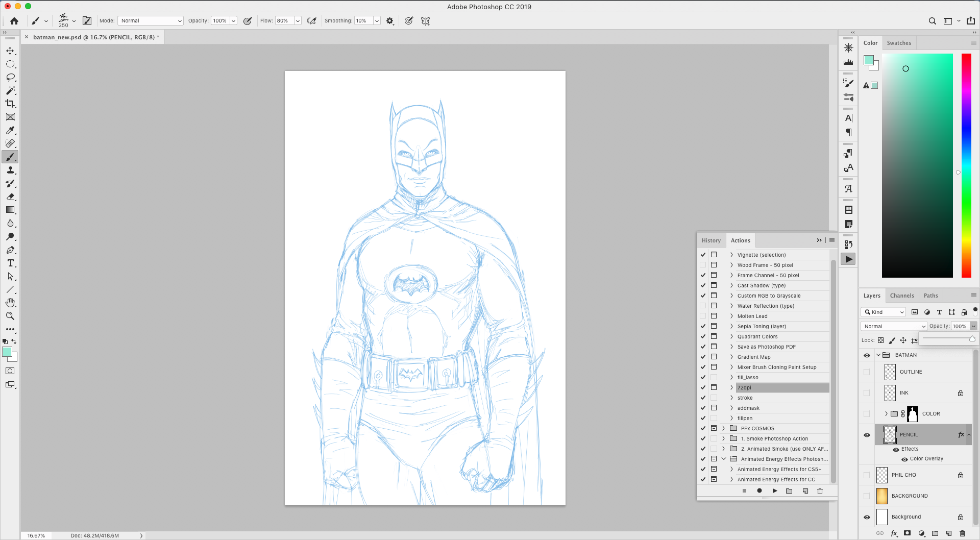Select the Elliptical Marquee tool
This screenshot has height=540, width=980.
coord(10,64)
